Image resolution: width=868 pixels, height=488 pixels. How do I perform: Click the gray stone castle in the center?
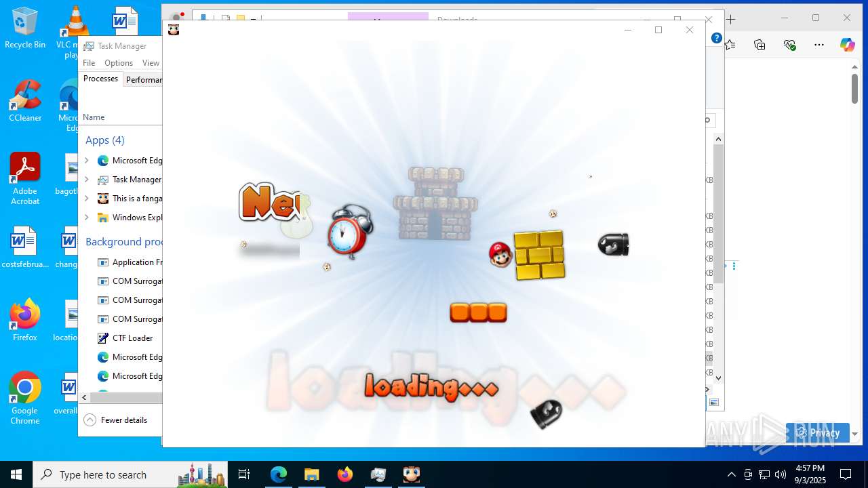435,203
